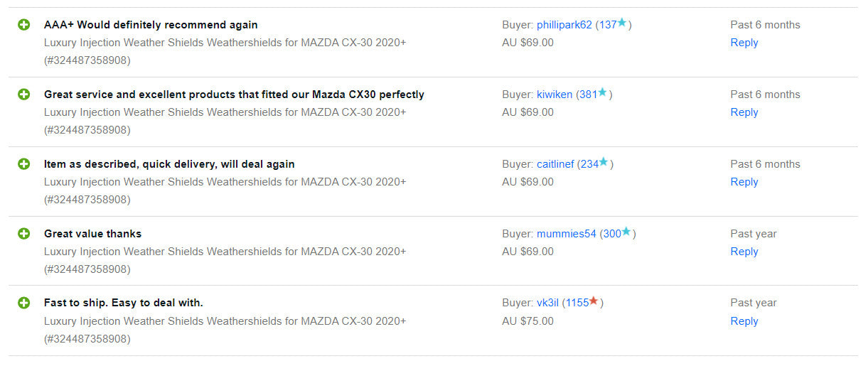This screenshot has width=868, height=366.
Task: Open mummies54's buyer profile link
Action: pyautogui.click(x=567, y=234)
